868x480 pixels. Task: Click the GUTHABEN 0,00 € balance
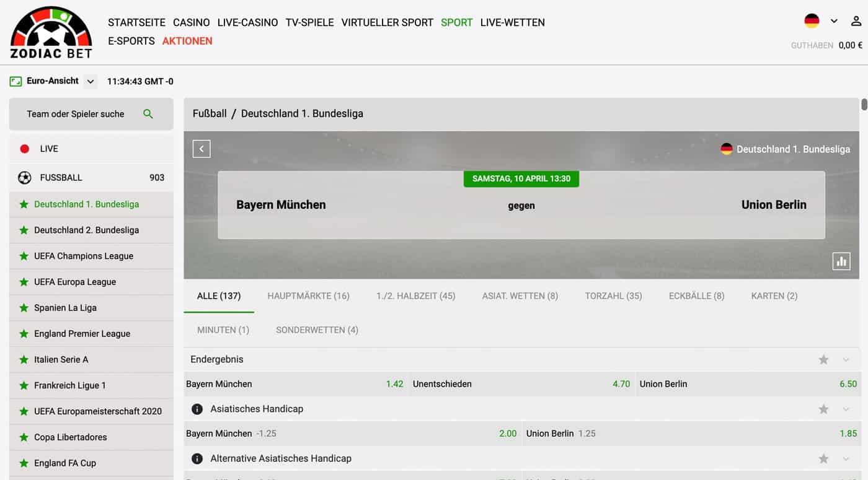(826, 45)
